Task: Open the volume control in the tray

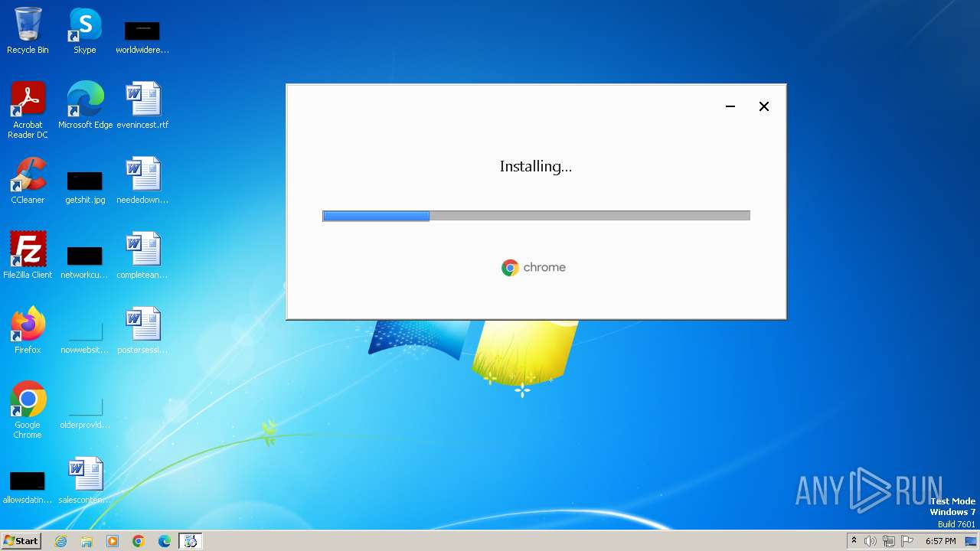Action: pos(871,541)
